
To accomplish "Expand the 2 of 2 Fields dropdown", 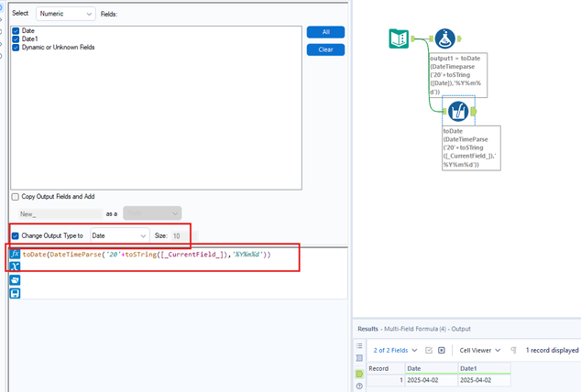I will pos(395,350).
